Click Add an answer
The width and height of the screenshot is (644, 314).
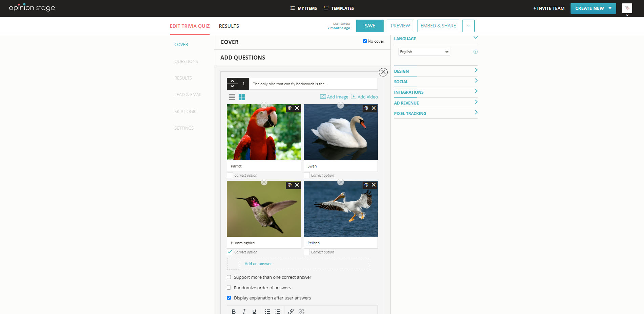[258, 264]
